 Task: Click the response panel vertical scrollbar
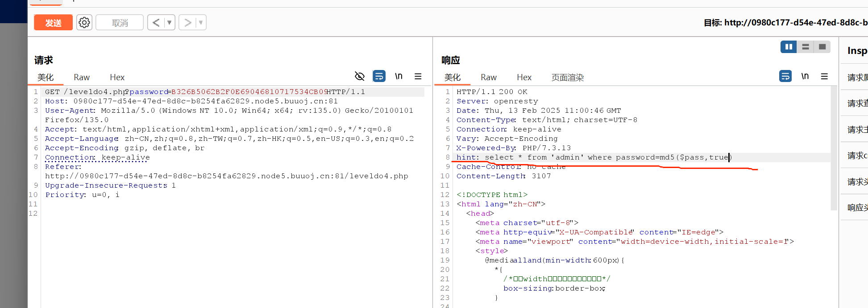834,147
